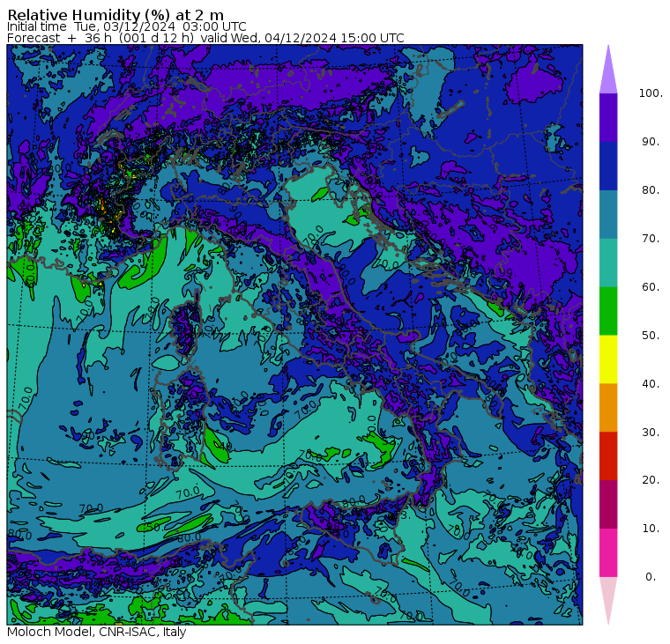The image size is (670, 644).
Task: Click the 30-40 orange legend band
Action: [608, 408]
